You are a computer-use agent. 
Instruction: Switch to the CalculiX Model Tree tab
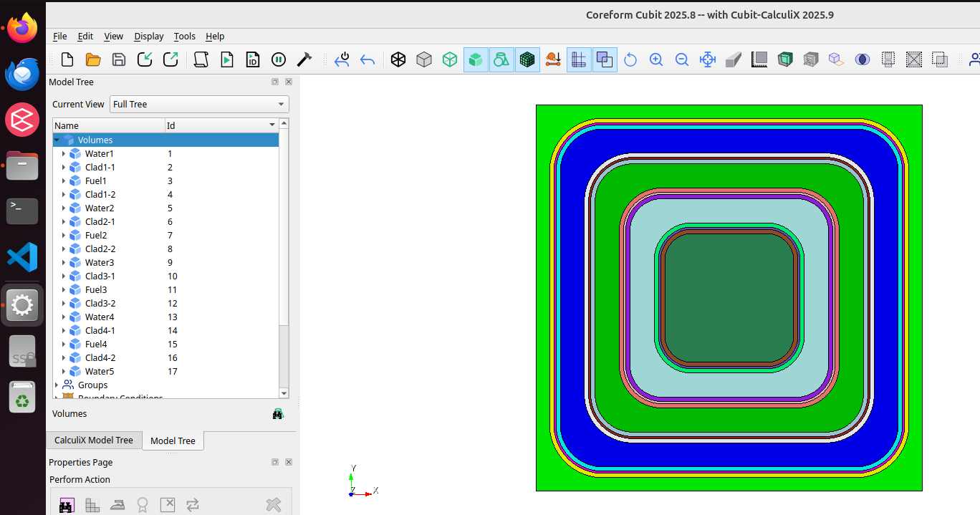pyautogui.click(x=94, y=441)
